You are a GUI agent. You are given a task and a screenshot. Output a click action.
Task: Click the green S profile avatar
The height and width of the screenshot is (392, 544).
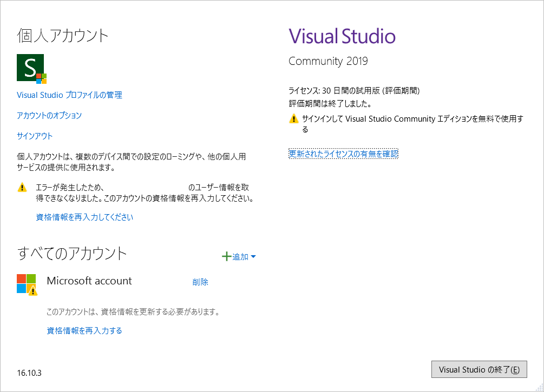tap(30, 68)
